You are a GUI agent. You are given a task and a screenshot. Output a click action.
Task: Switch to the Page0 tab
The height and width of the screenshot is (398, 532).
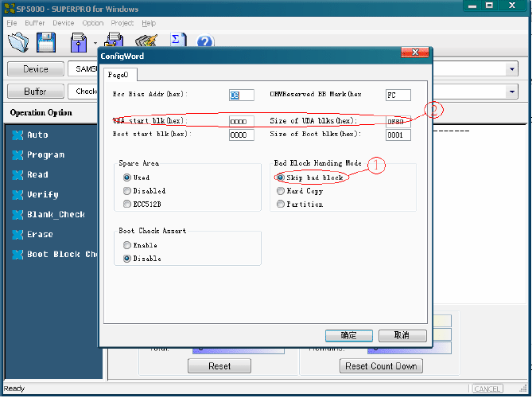[x=118, y=75]
